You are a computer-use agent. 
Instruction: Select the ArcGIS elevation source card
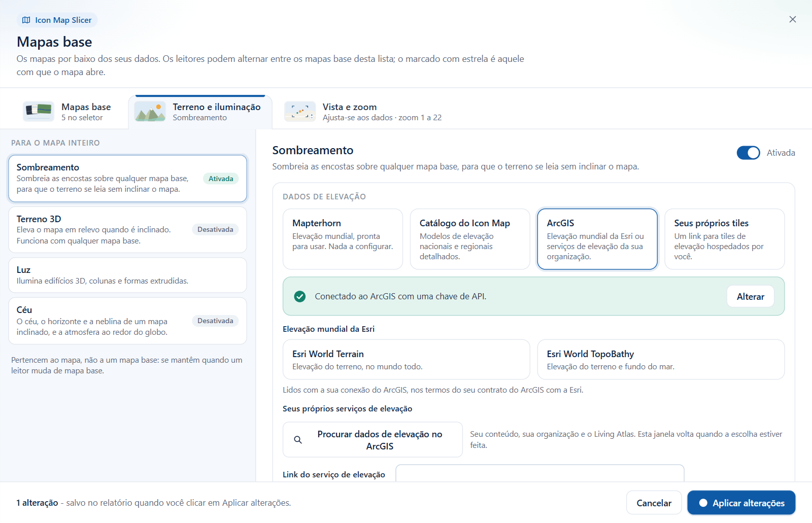pos(597,239)
